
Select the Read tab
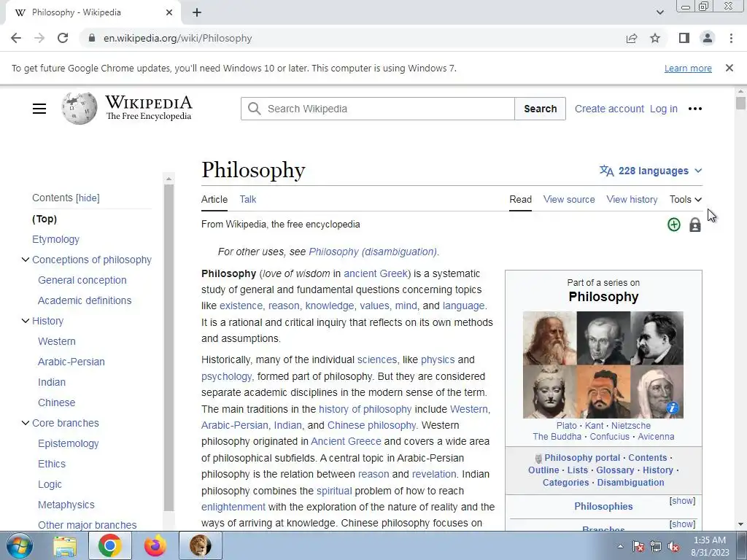(520, 200)
